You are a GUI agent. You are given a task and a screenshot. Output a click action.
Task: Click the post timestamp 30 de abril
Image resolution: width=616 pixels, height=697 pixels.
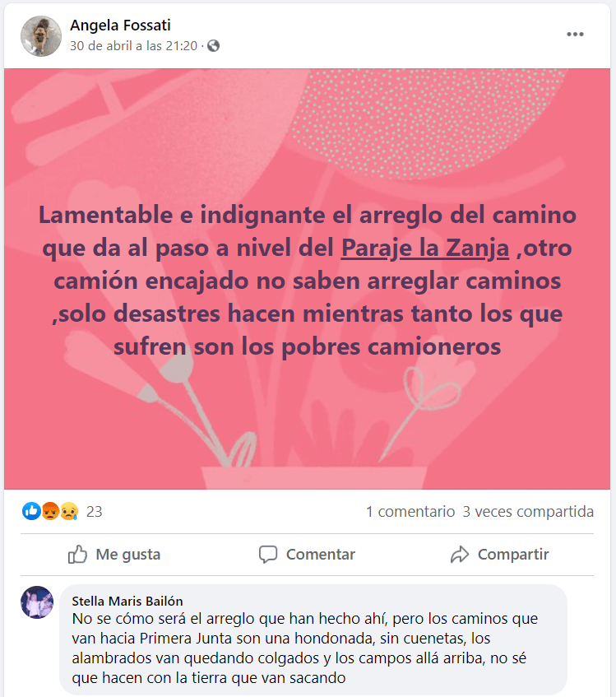point(133,46)
